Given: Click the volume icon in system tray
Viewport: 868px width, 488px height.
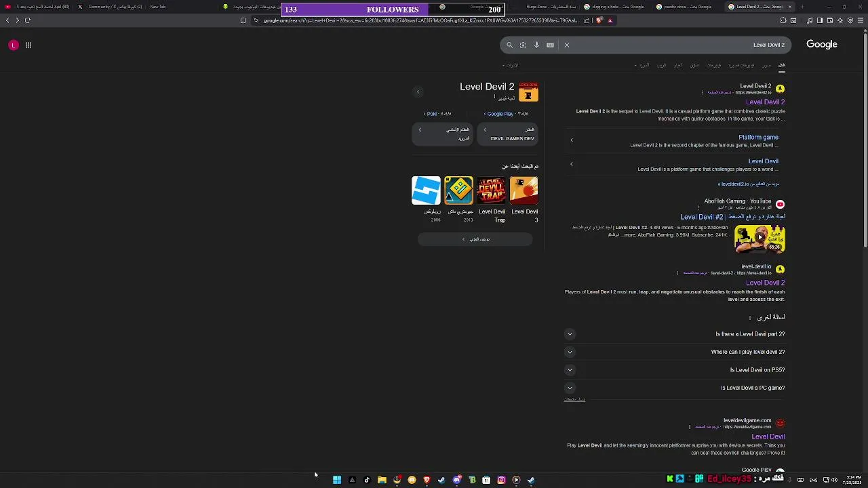Looking at the screenshot, I should point(834,480).
